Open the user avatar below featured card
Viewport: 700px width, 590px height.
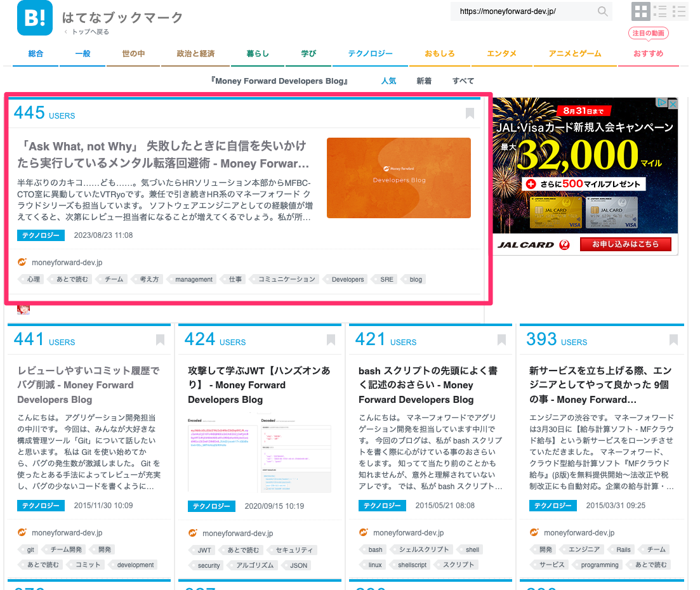pos(23,310)
